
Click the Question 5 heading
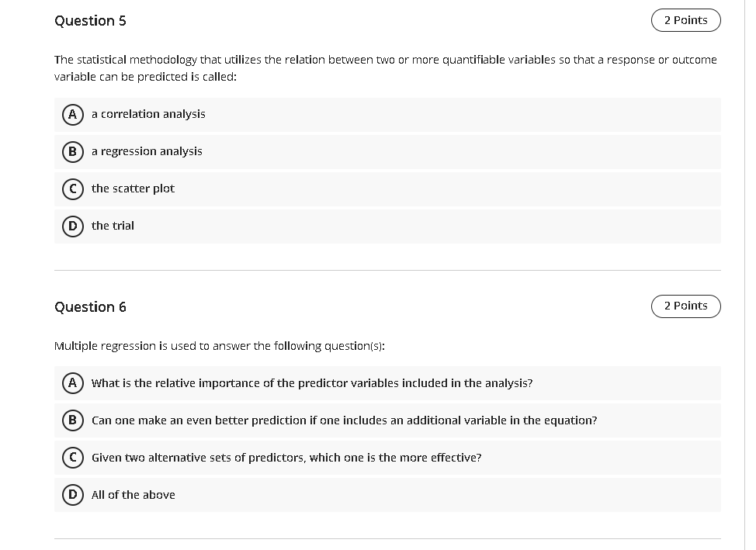91,21
